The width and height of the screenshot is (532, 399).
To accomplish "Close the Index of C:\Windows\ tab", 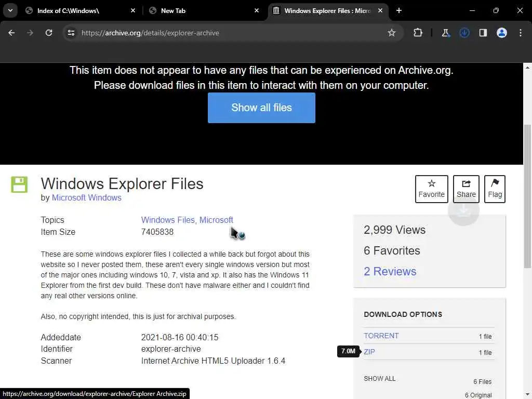I will [x=133, y=10].
